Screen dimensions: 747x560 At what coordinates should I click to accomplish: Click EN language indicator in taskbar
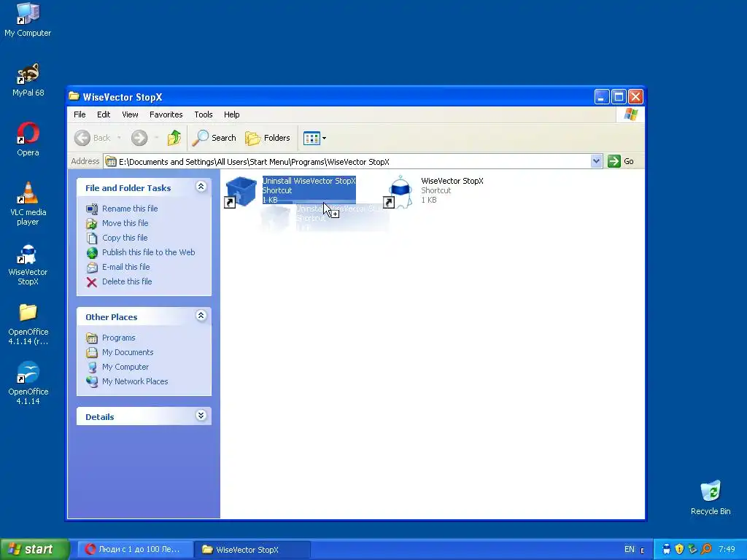click(x=630, y=550)
